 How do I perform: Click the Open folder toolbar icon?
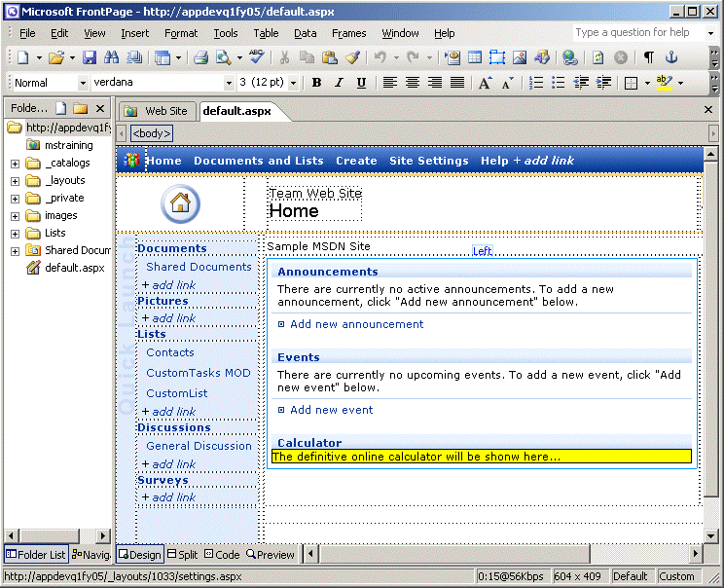point(56,57)
